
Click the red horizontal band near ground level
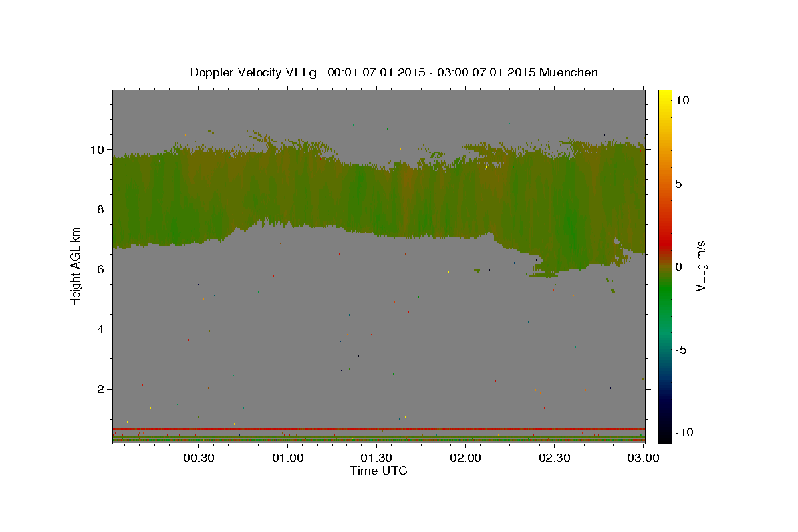coord(378,429)
